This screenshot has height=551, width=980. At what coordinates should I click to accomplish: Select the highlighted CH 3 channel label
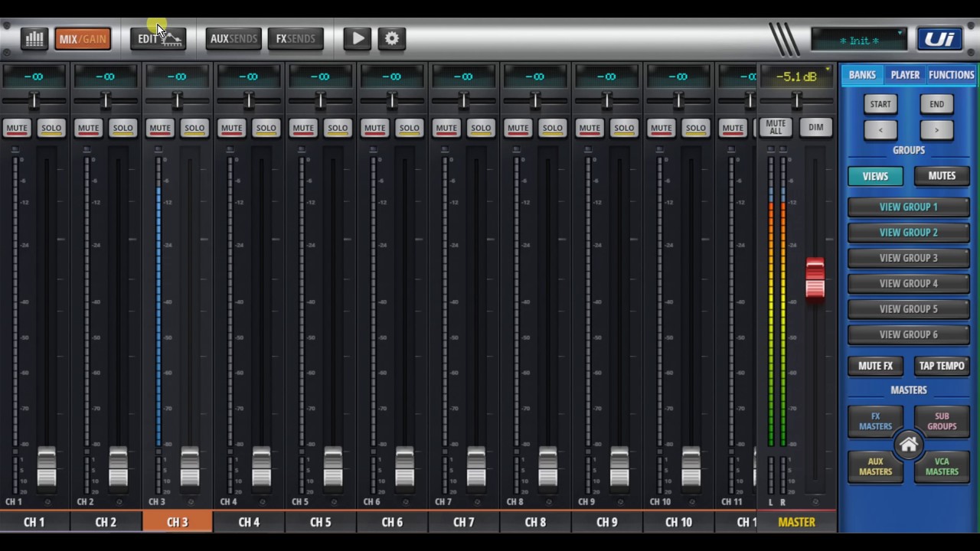click(178, 522)
